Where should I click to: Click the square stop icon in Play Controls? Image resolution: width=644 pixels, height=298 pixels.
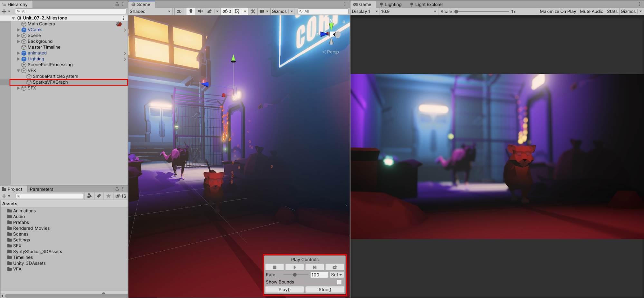[274, 267]
